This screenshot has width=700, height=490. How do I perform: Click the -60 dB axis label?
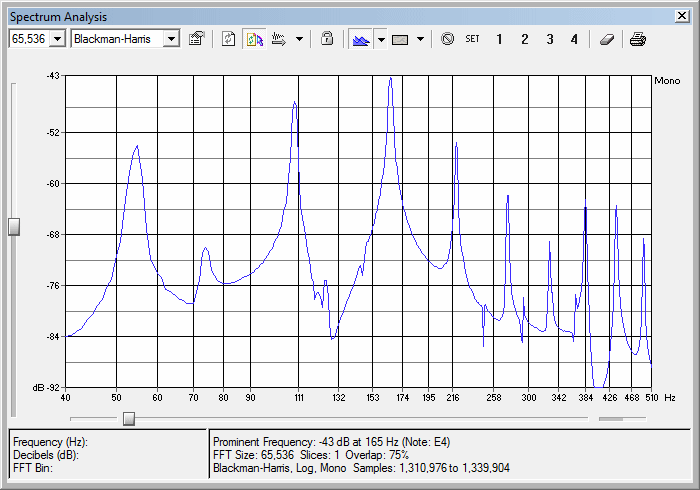coord(53,183)
